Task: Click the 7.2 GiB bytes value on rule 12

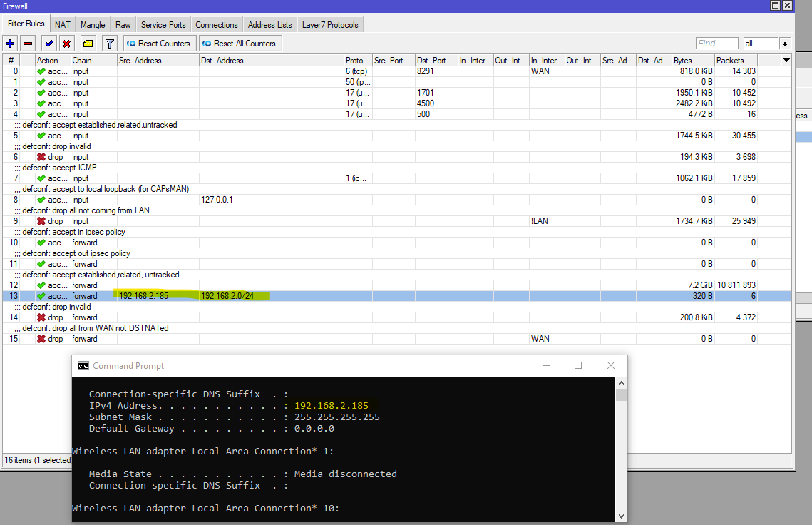Action: click(699, 285)
